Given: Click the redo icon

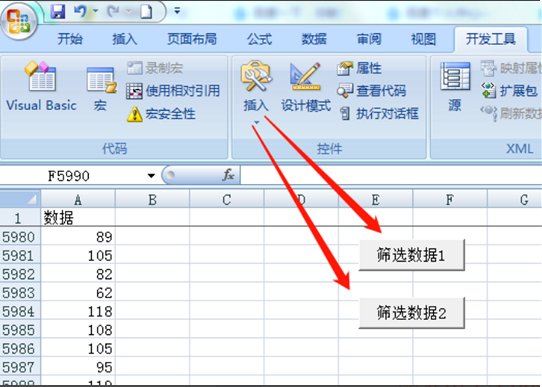Looking at the screenshot, I should pos(113,11).
